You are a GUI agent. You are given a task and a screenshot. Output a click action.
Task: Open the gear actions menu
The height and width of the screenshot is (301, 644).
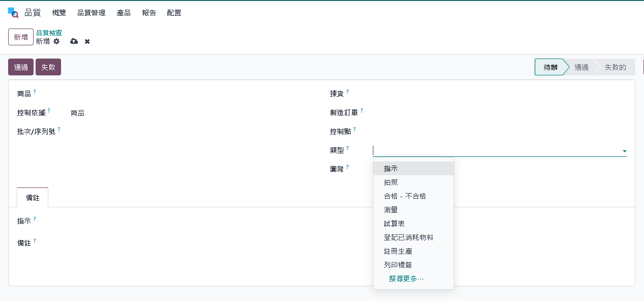(x=56, y=41)
